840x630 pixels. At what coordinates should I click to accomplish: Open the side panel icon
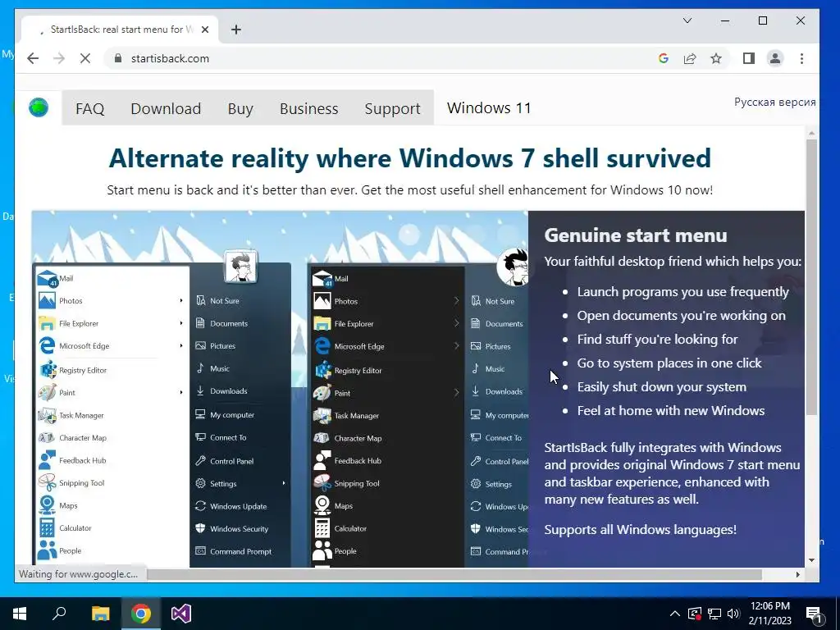point(749,58)
